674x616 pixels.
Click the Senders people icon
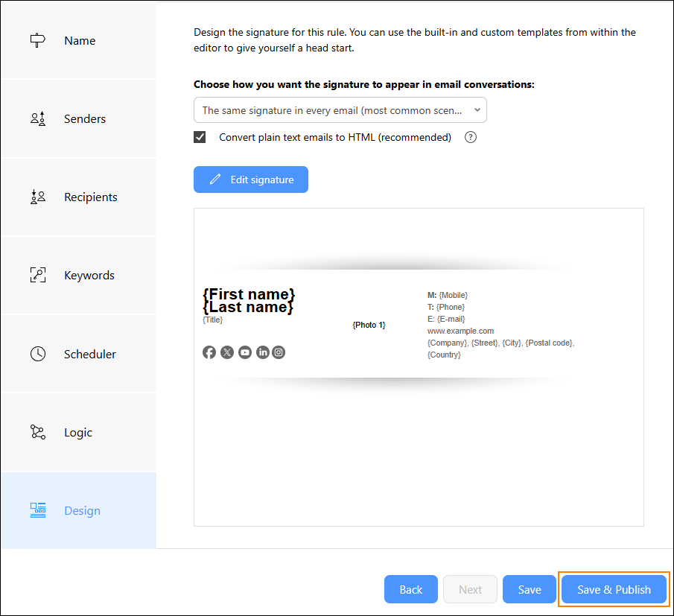[38, 118]
